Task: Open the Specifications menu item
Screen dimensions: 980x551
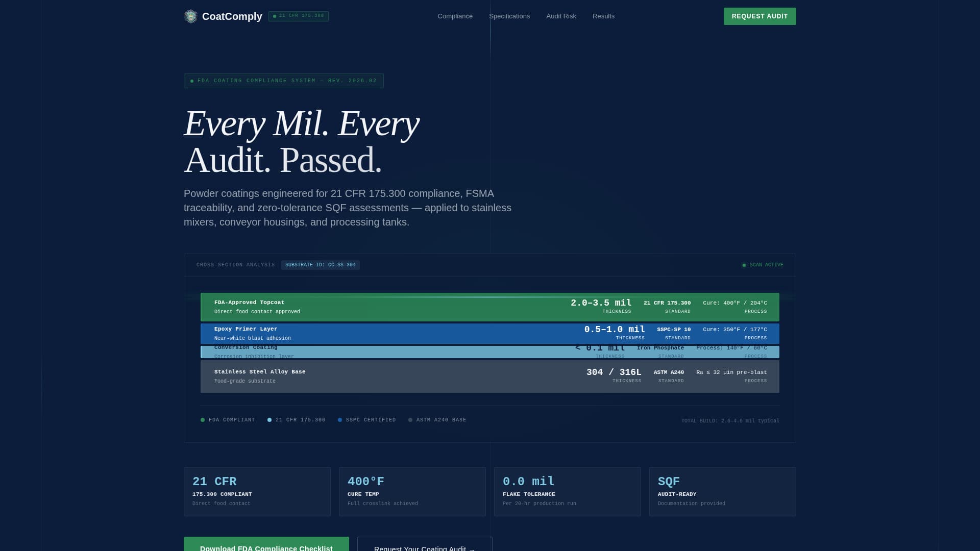Action: (x=509, y=16)
